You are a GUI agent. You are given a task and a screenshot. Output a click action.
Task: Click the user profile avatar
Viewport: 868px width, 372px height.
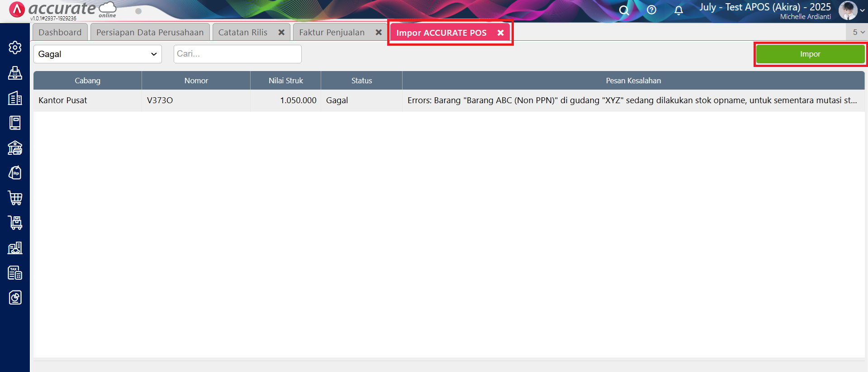tap(848, 10)
